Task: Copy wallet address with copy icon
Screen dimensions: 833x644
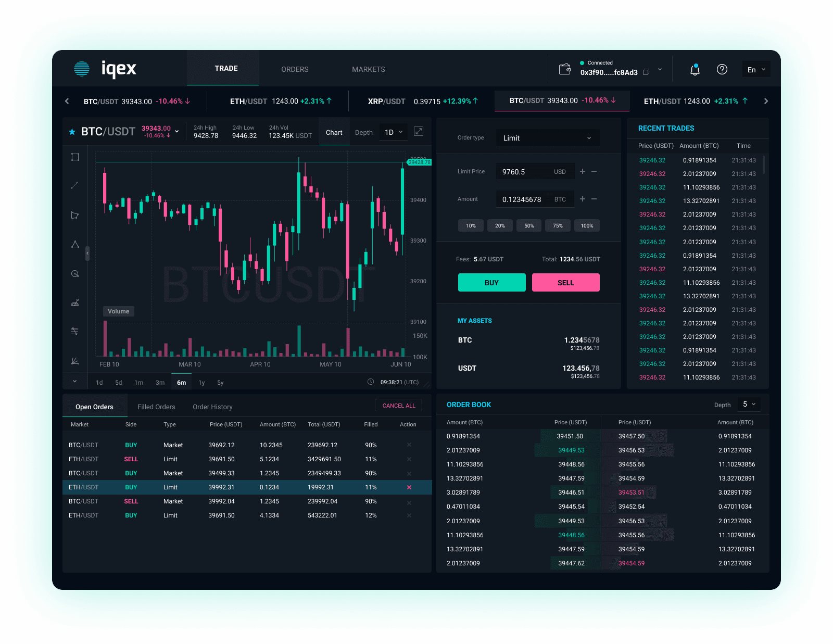Action: pyautogui.click(x=646, y=72)
